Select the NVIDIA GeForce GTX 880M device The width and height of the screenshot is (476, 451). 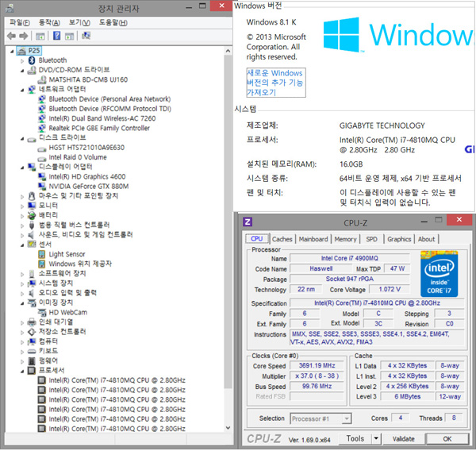pos(87,186)
